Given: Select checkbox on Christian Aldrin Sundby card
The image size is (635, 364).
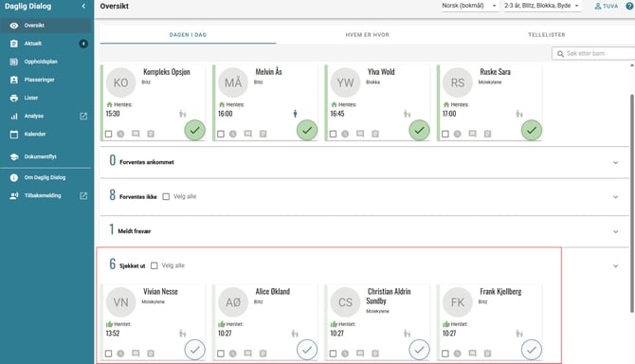Looking at the screenshot, I should (333, 354).
